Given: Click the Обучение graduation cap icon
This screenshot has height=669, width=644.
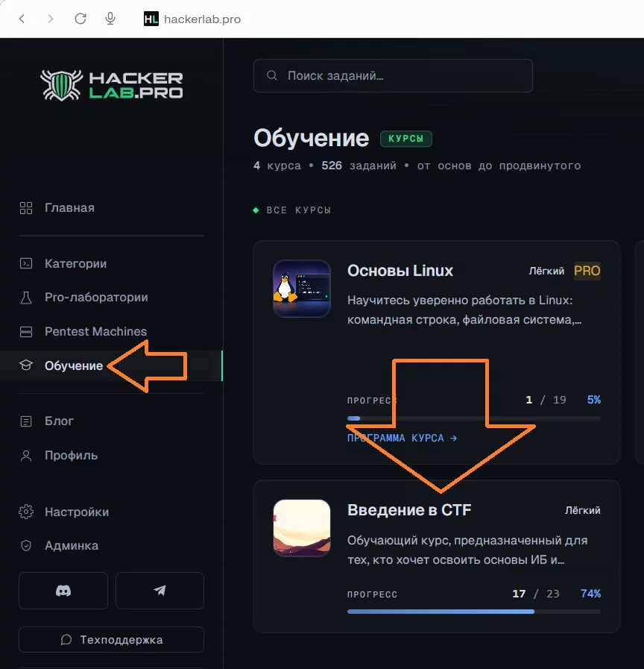Looking at the screenshot, I should coord(26,365).
